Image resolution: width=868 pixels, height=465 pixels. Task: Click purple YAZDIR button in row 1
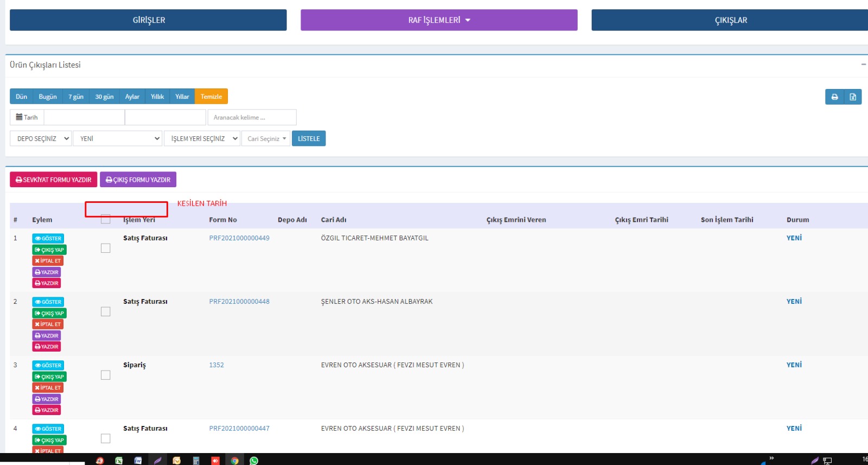pos(47,272)
